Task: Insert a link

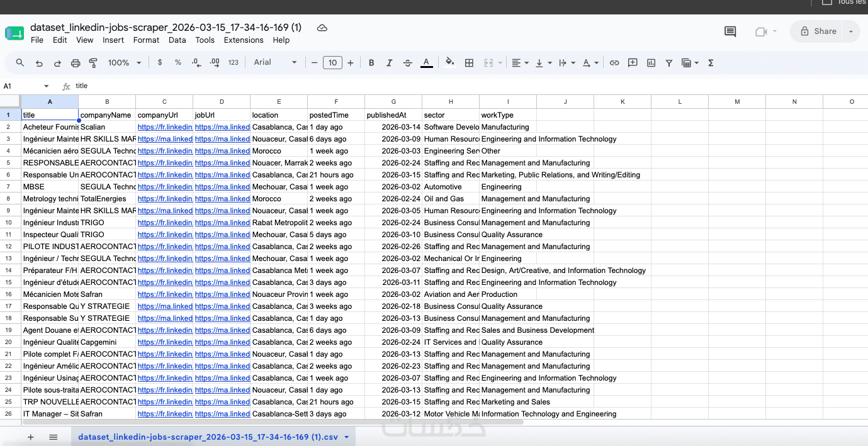Action: [x=614, y=63]
